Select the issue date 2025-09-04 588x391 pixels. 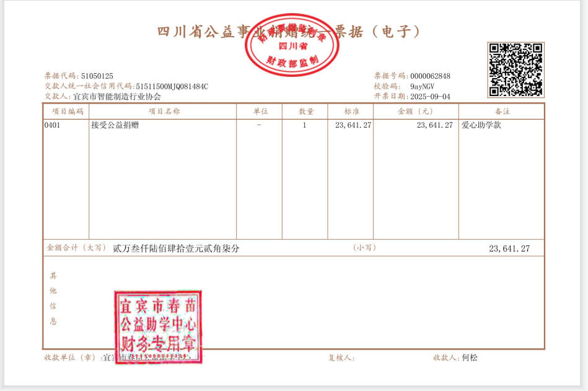(430, 97)
